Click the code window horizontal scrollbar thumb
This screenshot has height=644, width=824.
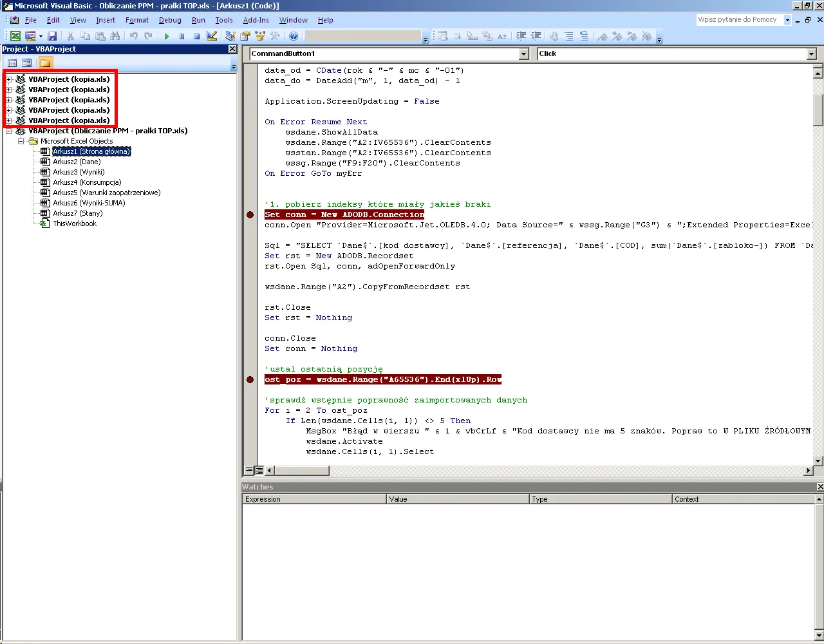tap(303, 471)
